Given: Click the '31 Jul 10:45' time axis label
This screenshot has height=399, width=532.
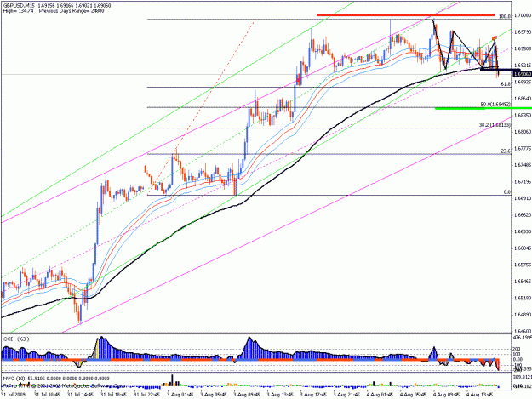Looking at the screenshot, I should pos(47,395).
